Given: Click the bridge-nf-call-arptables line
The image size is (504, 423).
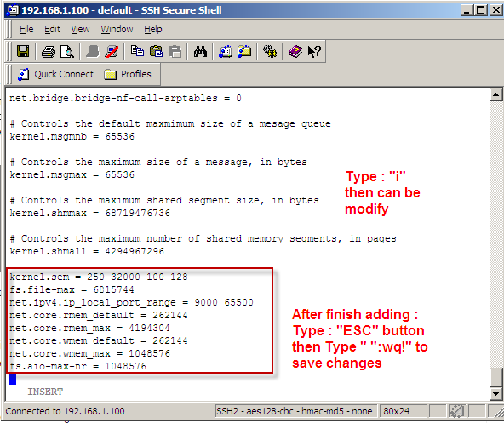Looking at the screenshot, I should 125,99.
